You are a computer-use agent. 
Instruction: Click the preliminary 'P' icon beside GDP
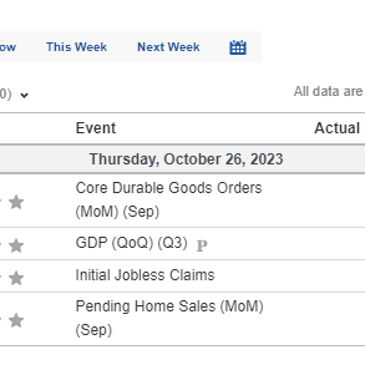tap(202, 246)
